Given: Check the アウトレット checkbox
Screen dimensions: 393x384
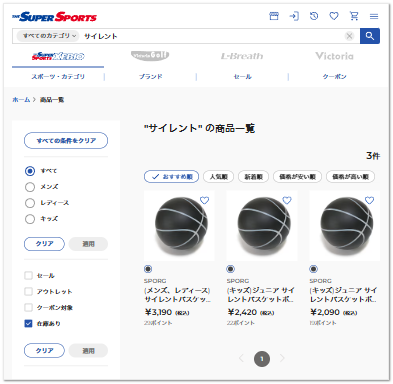Looking at the screenshot, I should (29, 292).
